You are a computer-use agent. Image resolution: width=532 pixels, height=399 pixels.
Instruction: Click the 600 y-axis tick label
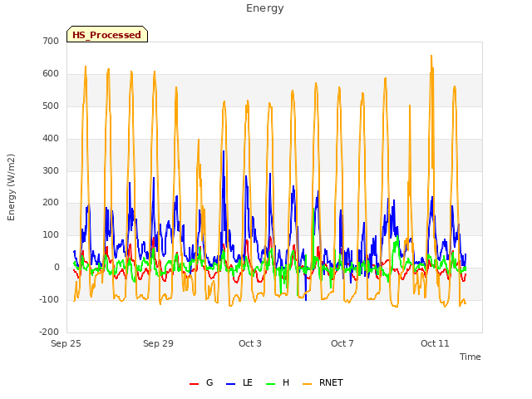(51, 74)
